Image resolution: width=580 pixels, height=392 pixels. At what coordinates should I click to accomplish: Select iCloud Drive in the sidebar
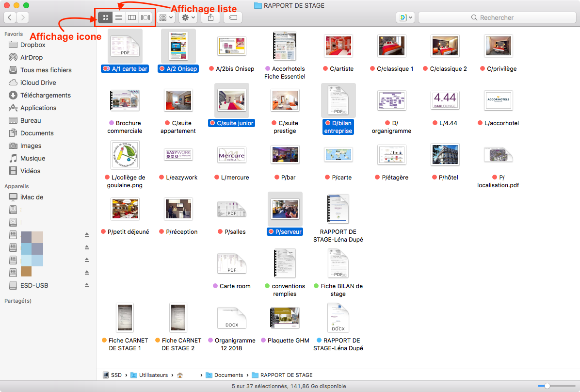(38, 82)
